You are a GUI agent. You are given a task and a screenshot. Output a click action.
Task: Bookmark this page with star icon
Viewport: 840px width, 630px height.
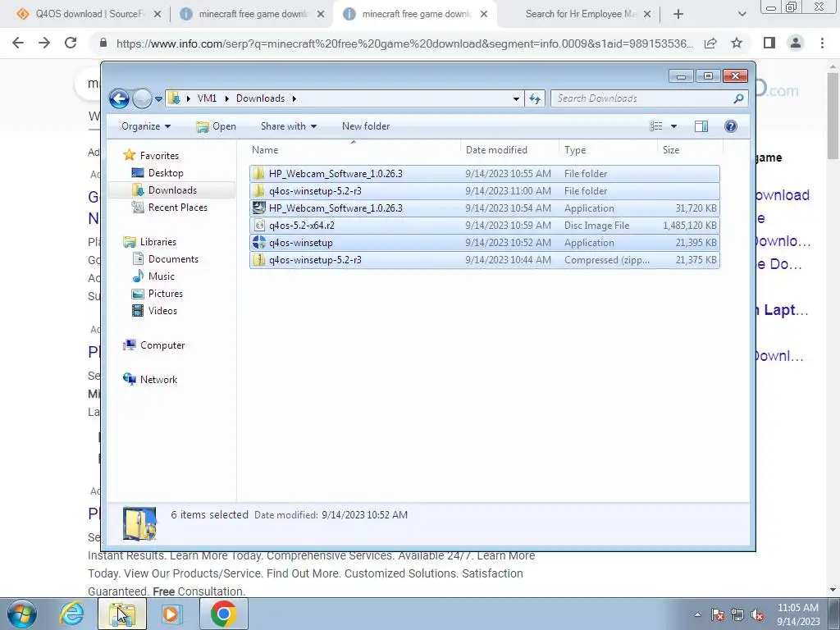pos(737,43)
